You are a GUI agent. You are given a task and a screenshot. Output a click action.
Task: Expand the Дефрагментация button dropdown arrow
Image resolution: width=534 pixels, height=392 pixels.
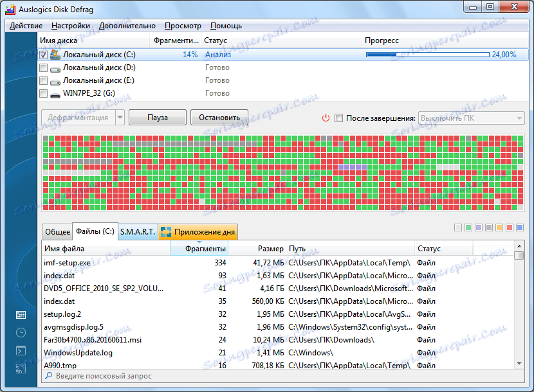120,118
